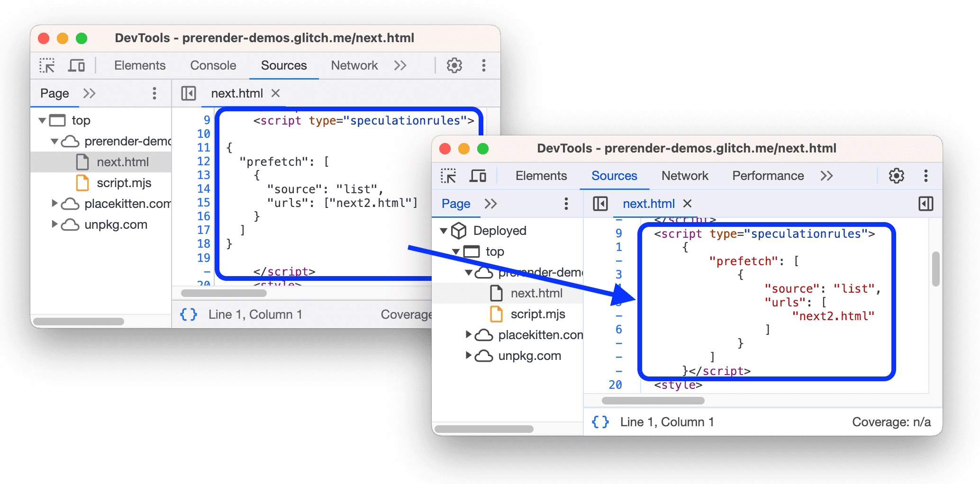The image size is (980, 484).
Task: Collapse the top frame tree node
Action: 455,251
